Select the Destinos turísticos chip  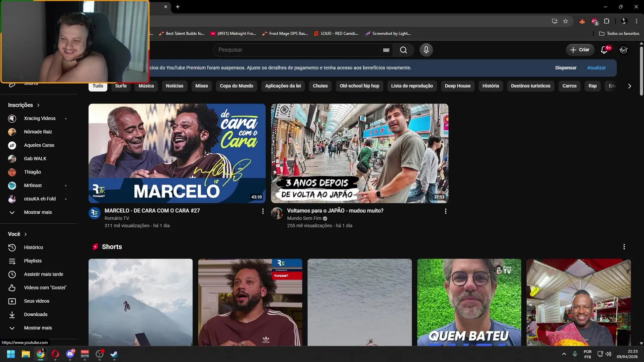pos(531,86)
